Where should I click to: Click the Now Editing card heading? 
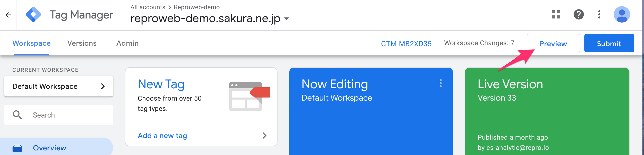pos(335,84)
